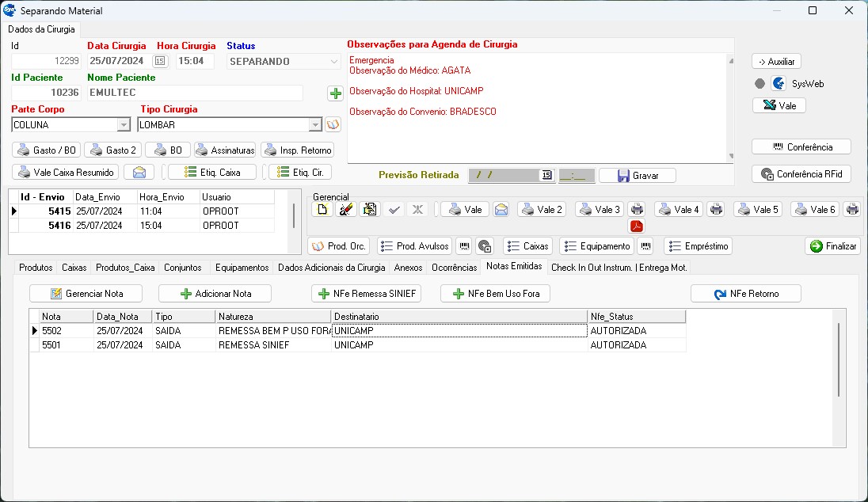868x502 pixels.
Task: Click the new blank document icon in Gerencial
Action: tap(322, 210)
